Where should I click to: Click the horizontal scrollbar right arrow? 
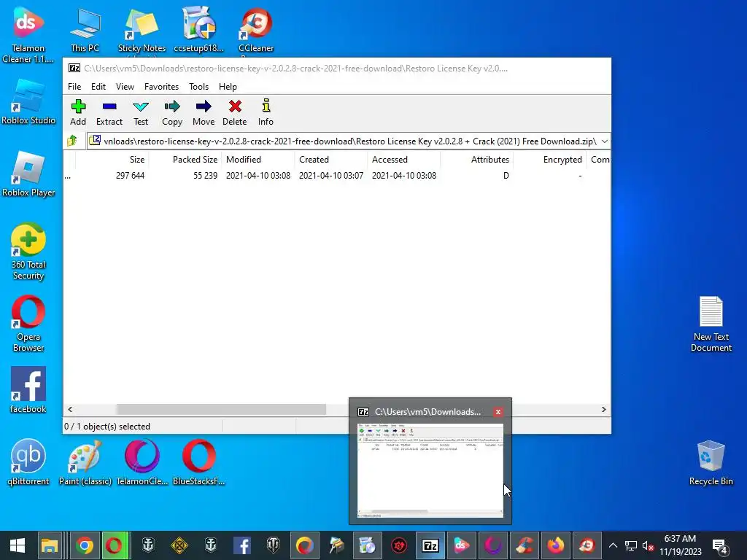point(603,410)
